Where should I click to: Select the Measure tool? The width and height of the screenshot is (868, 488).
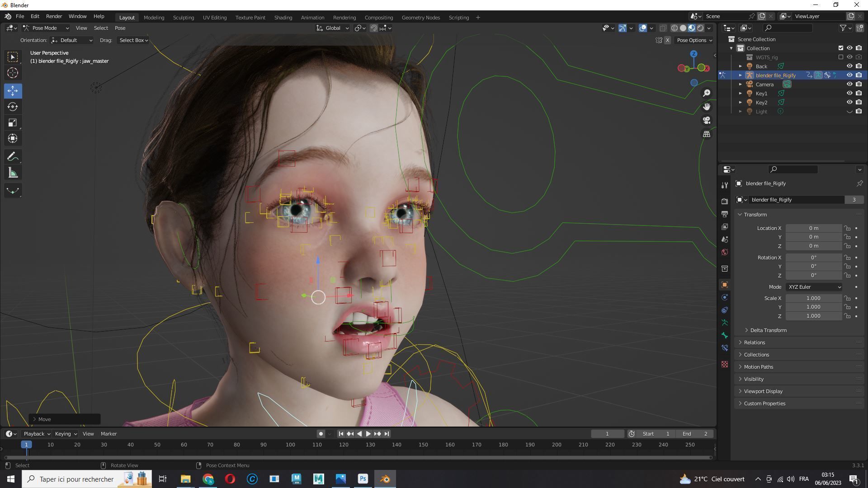(13, 173)
